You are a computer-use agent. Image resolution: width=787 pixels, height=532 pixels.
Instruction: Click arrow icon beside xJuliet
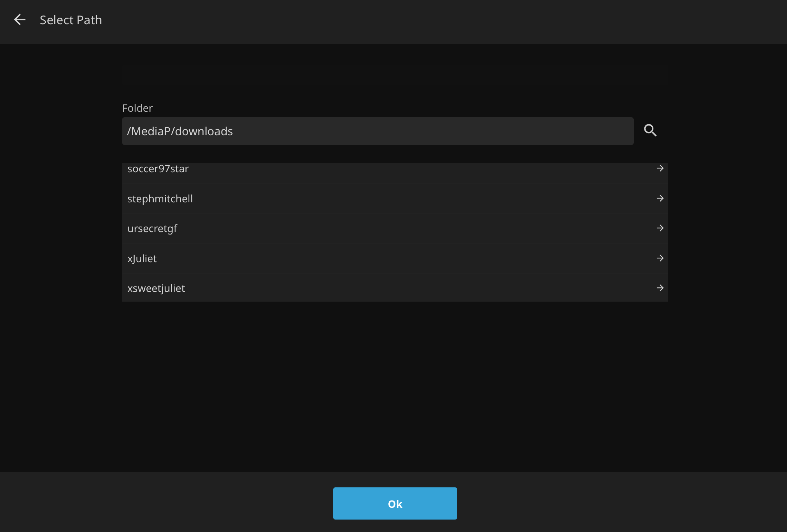pyautogui.click(x=660, y=258)
